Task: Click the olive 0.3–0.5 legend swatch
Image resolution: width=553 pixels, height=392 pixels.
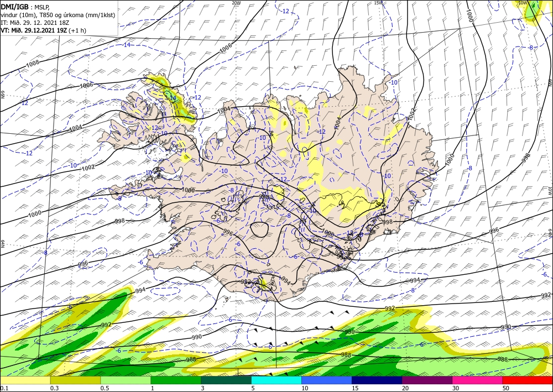Action: (75, 380)
